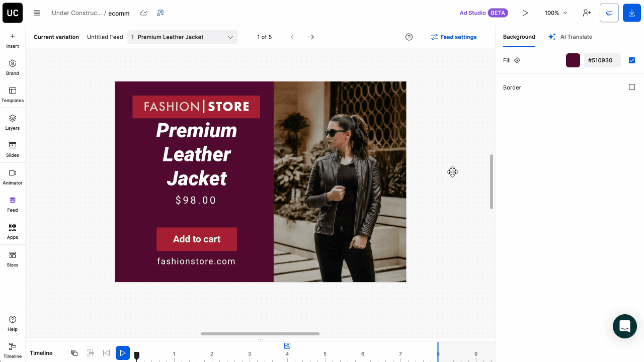Switch to the AI Translate tab
The width and height of the screenshot is (644, 362).
tap(570, 37)
